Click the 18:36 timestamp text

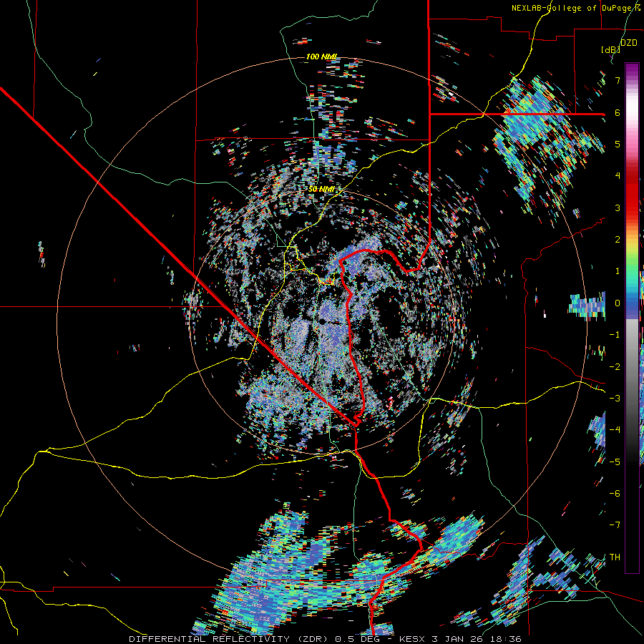[507, 639]
